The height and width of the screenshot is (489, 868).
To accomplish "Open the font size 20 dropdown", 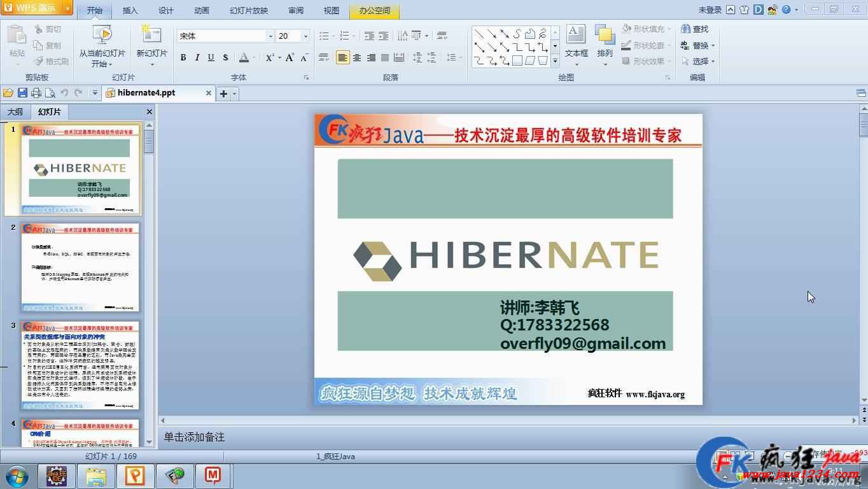I will coord(305,36).
